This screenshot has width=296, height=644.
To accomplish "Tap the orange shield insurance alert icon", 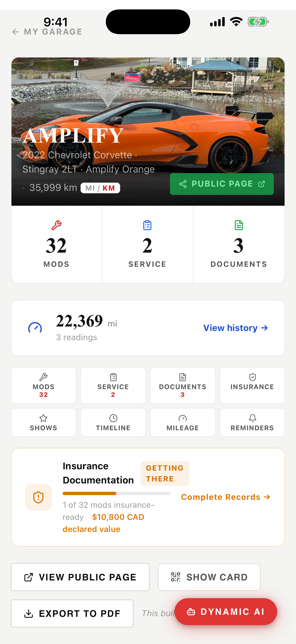I will point(38,497).
